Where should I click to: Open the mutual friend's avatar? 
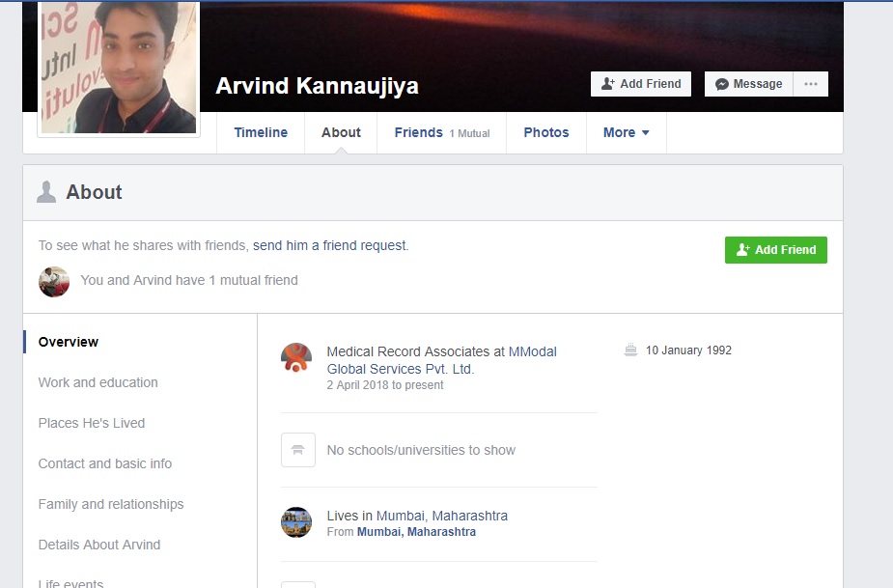coord(54,282)
